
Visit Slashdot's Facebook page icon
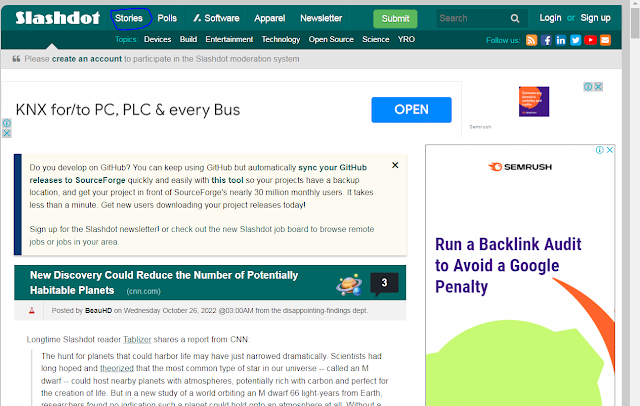(x=546, y=40)
